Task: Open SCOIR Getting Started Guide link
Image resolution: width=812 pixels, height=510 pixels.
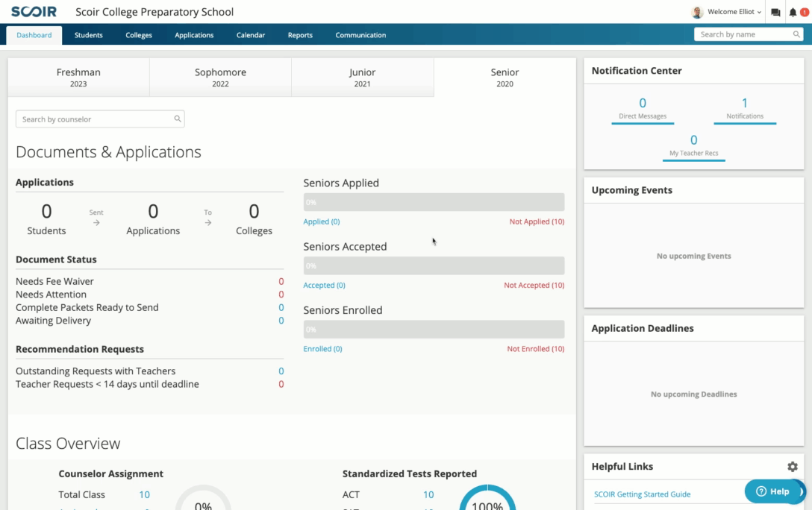Action: [x=642, y=494]
